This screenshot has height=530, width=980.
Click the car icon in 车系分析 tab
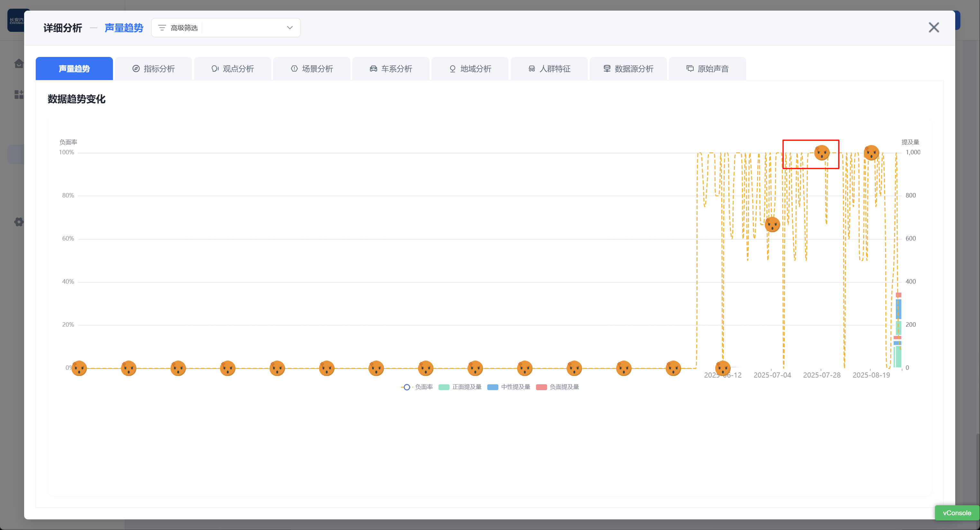coord(373,69)
